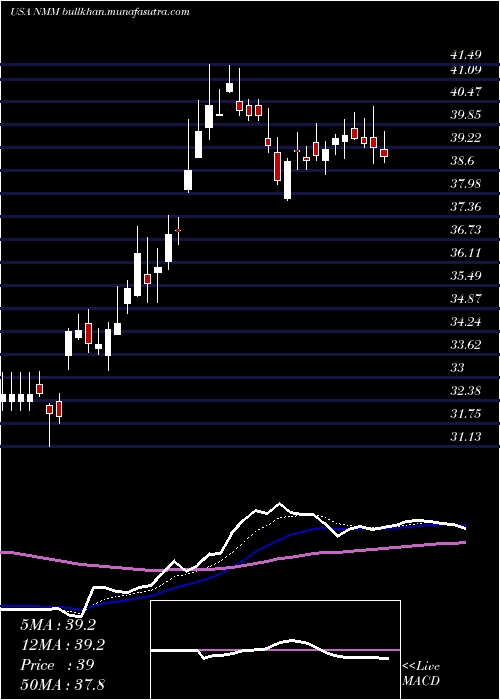The height and width of the screenshot is (700, 500).
Task: Click the 39.22 price label
Action: pyautogui.click(x=466, y=138)
